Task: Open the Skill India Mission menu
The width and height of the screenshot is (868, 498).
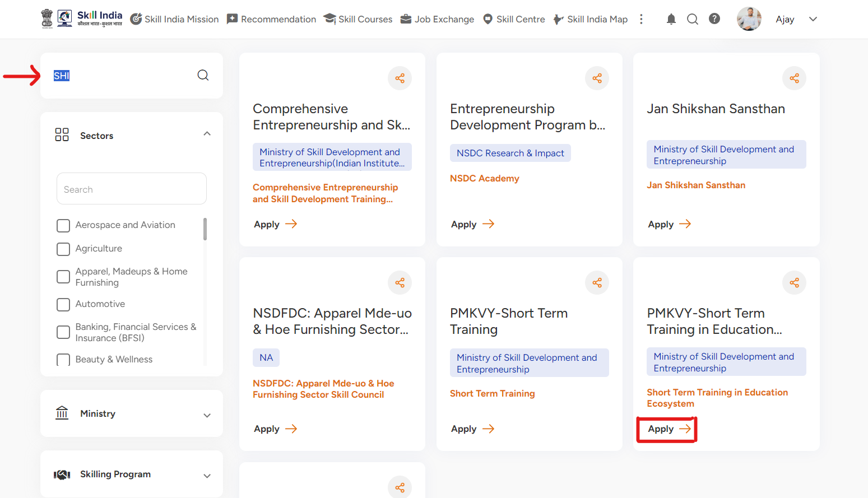Action: click(x=174, y=19)
